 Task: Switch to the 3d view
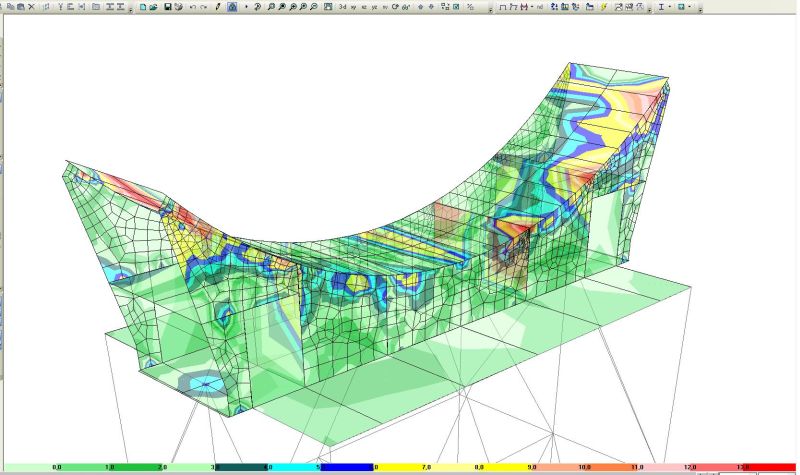[x=343, y=6]
